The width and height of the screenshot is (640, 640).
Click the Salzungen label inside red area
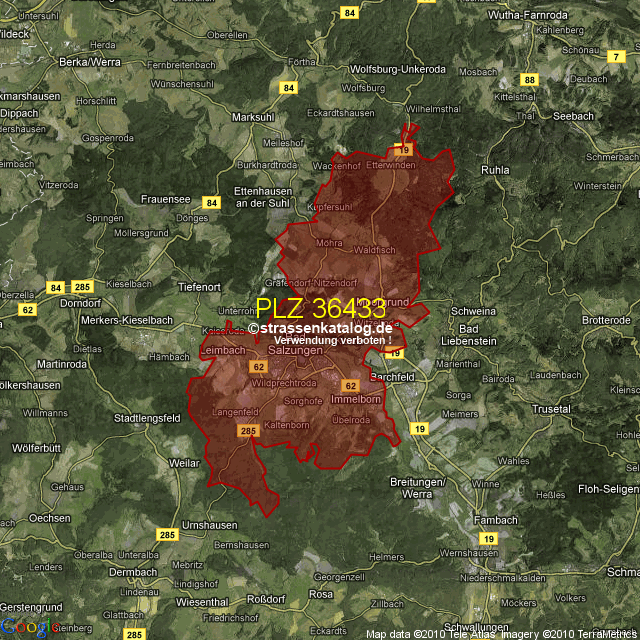(296, 351)
